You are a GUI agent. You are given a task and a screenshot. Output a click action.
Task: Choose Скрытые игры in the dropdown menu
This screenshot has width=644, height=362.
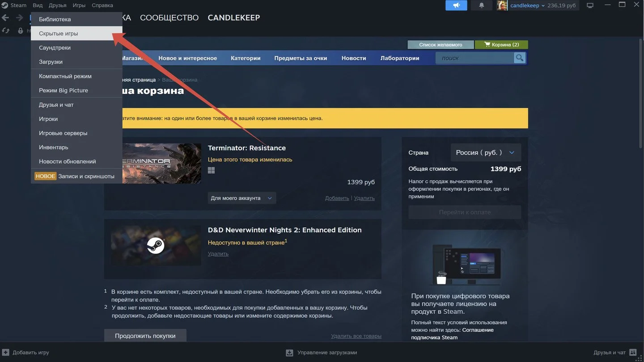(x=76, y=34)
